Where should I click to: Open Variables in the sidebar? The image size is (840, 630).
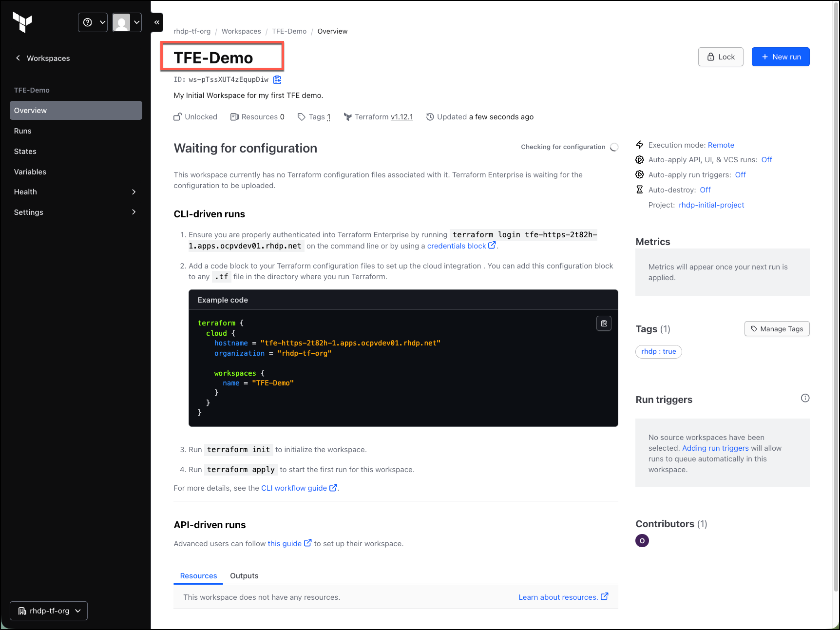pos(76,172)
